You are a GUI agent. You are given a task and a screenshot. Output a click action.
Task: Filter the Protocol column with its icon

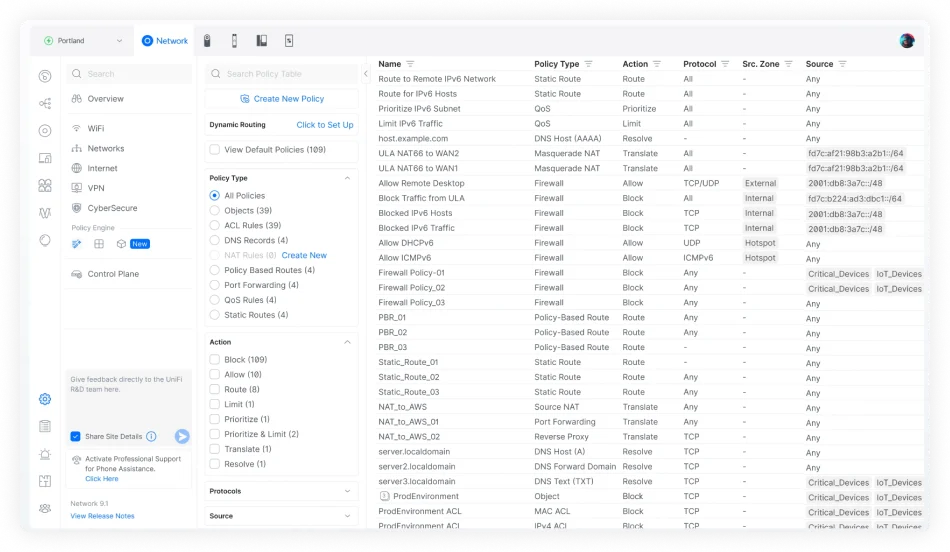click(x=725, y=64)
